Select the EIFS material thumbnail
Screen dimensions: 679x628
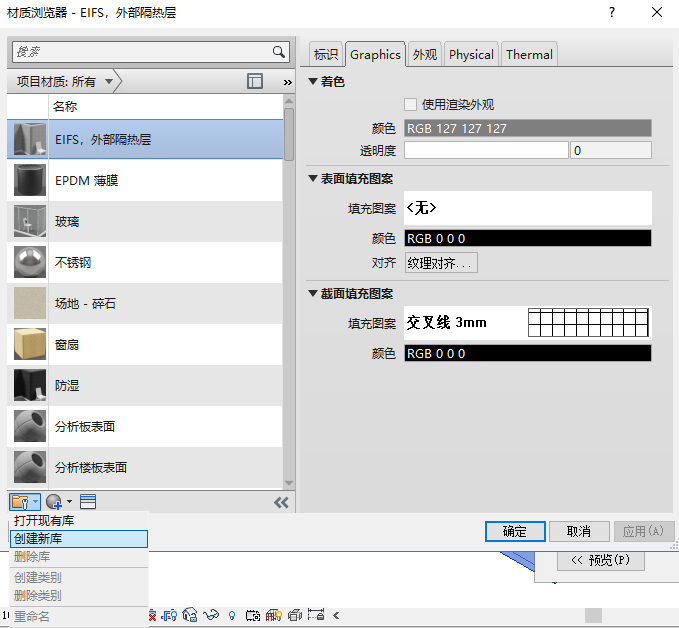(29, 139)
